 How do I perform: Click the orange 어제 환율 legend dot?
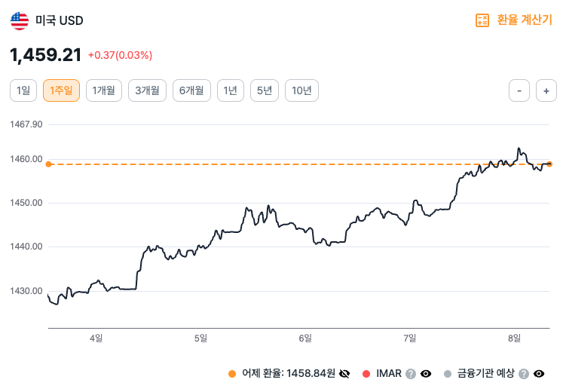tap(231, 373)
